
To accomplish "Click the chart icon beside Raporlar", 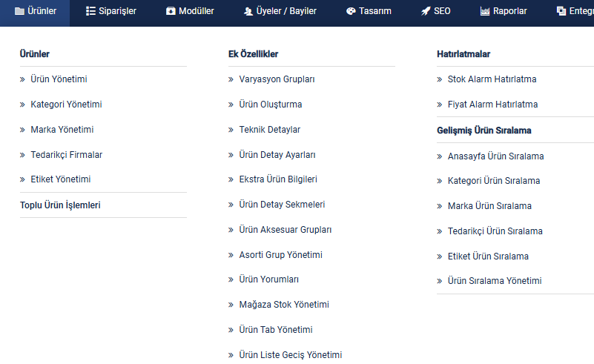I will click(x=485, y=11).
